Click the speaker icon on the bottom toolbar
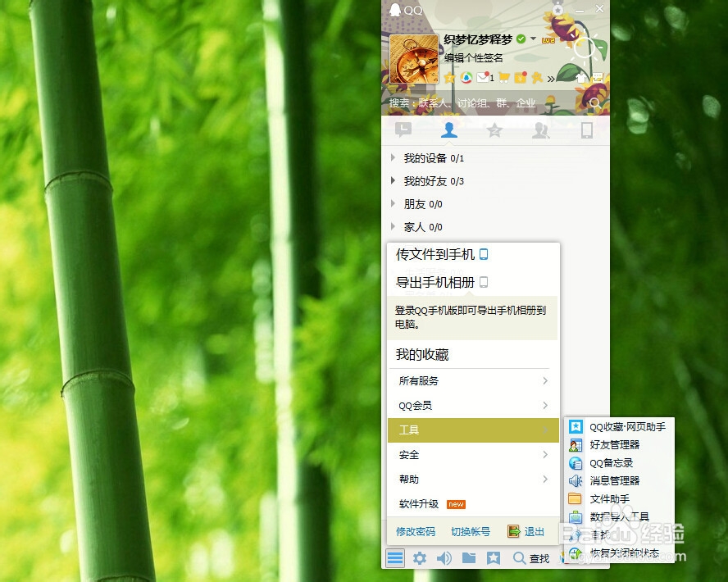This screenshot has width=728, height=582. (444, 558)
